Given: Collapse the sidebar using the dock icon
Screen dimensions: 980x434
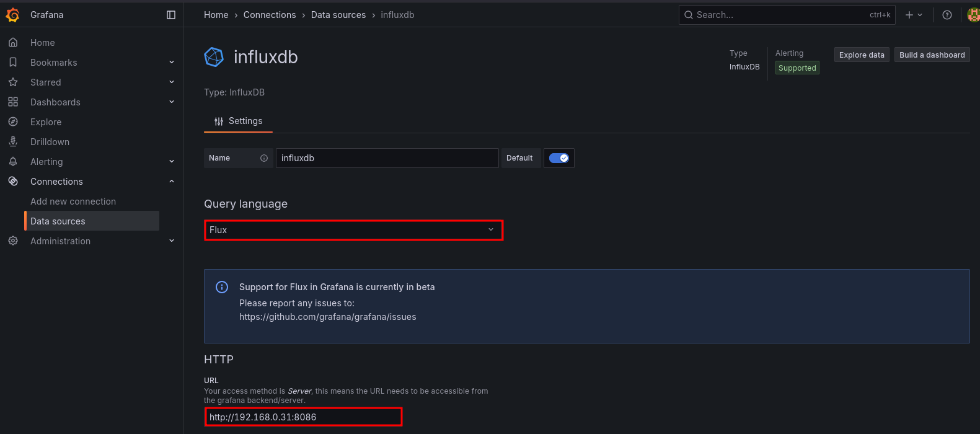Looking at the screenshot, I should coord(171,15).
